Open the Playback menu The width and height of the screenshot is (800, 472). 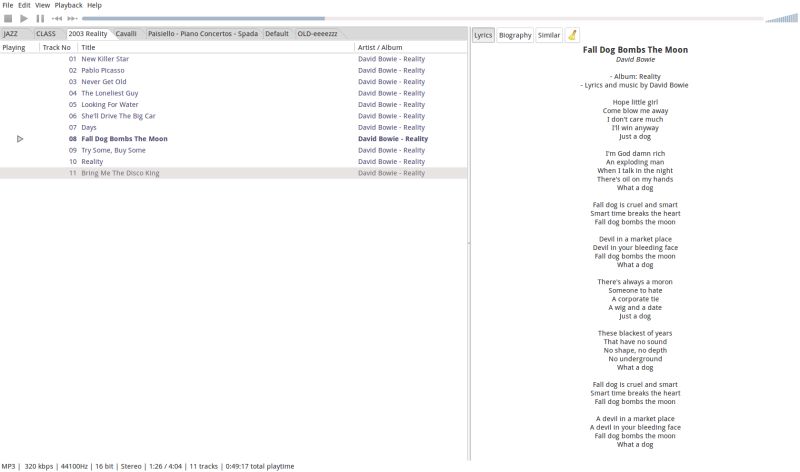[68, 5]
